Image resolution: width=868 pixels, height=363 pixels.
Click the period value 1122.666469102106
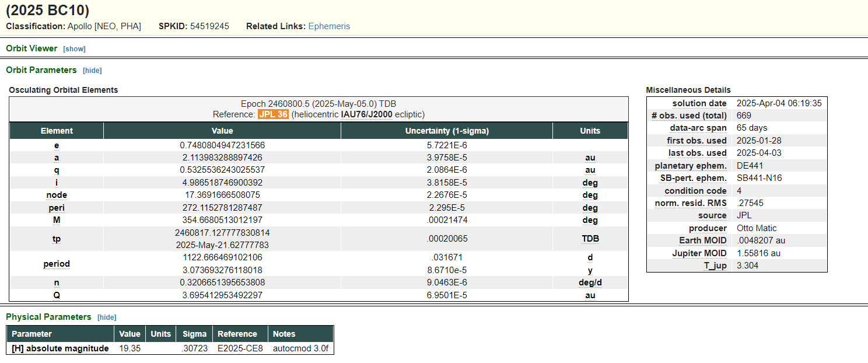click(x=222, y=257)
